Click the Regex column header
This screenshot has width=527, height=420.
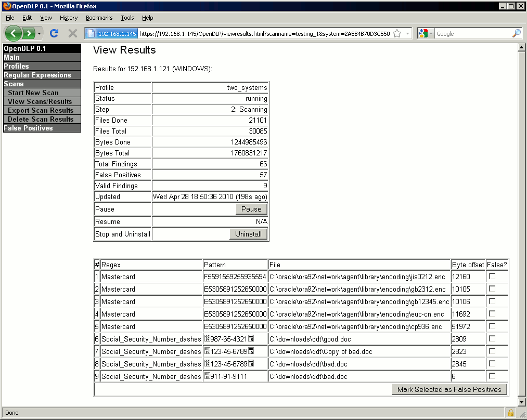111,265
